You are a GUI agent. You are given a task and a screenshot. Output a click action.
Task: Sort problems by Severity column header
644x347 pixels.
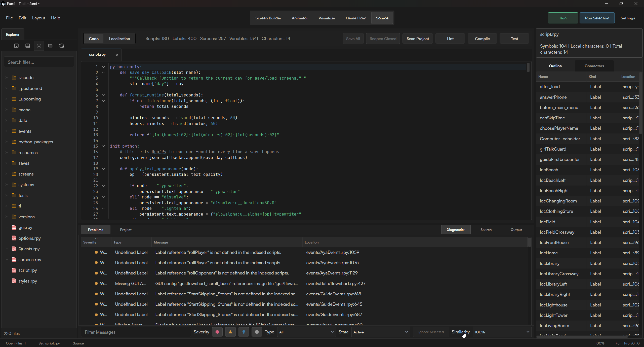click(96, 242)
